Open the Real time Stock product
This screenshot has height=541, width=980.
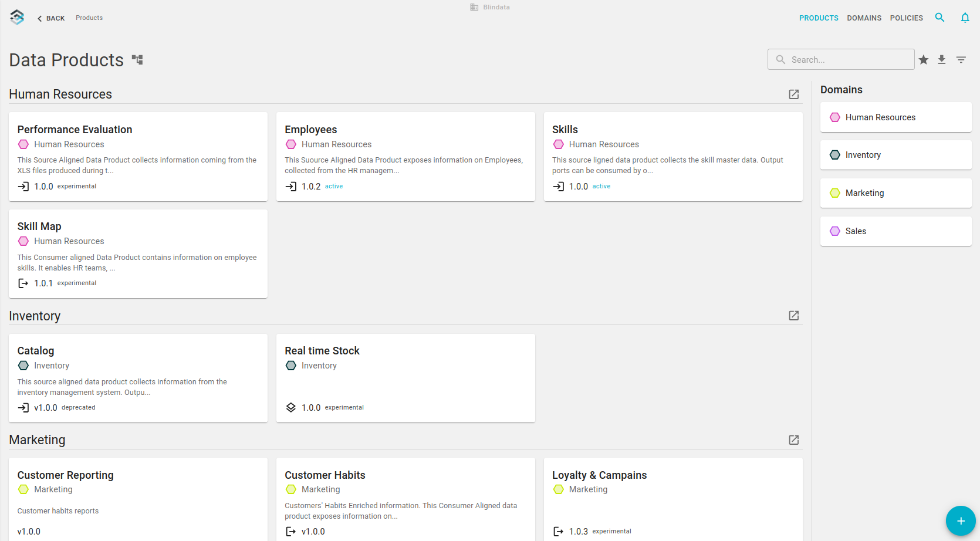[x=405, y=378]
